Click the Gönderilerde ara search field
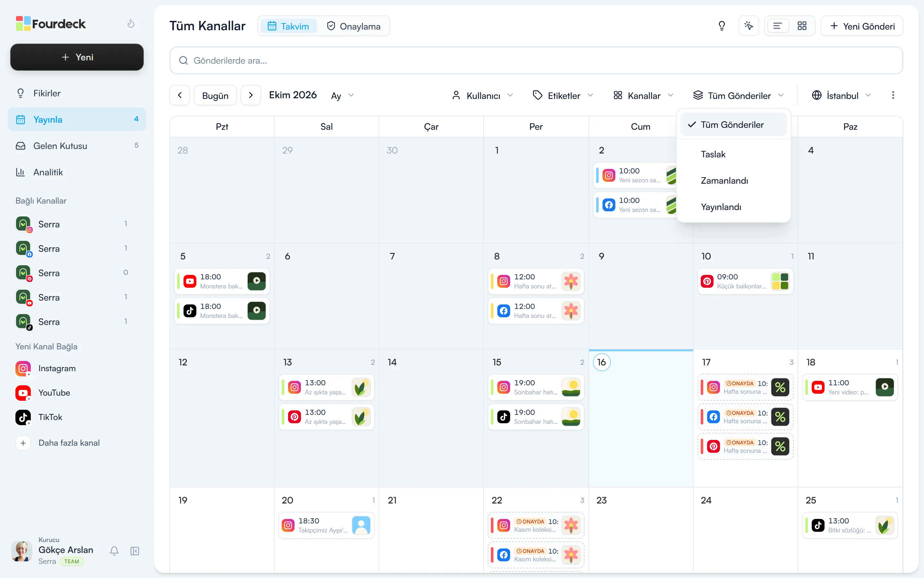The image size is (924, 578). pos(536,60)
